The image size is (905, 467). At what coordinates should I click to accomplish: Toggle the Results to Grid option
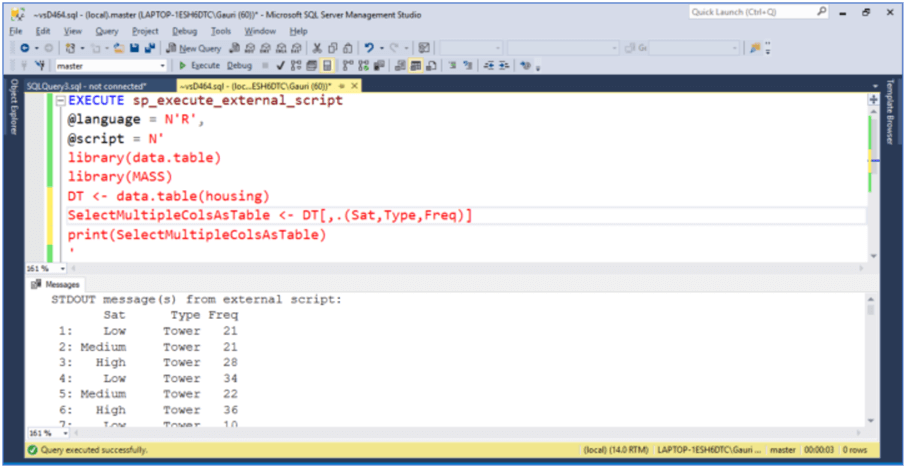414,66
